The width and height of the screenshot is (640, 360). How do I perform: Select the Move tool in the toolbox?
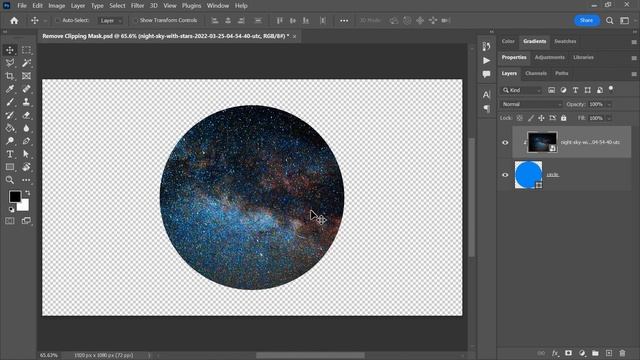point(10,50)
